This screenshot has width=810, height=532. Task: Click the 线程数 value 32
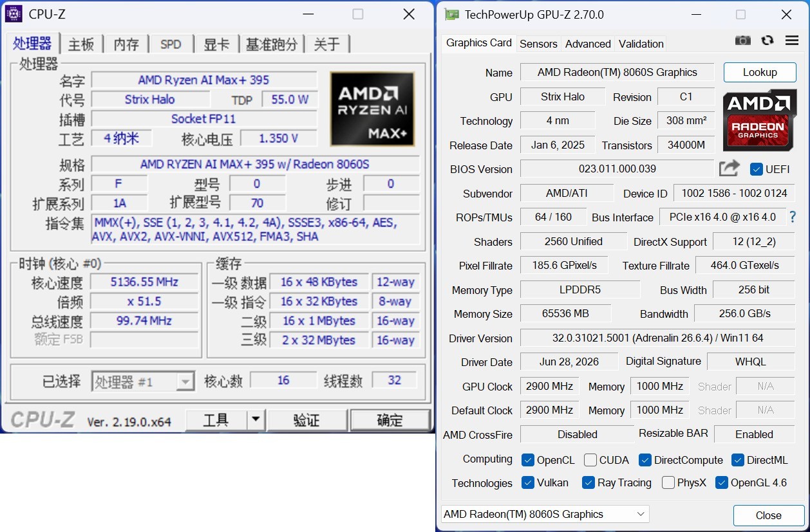tap(395, 380)
